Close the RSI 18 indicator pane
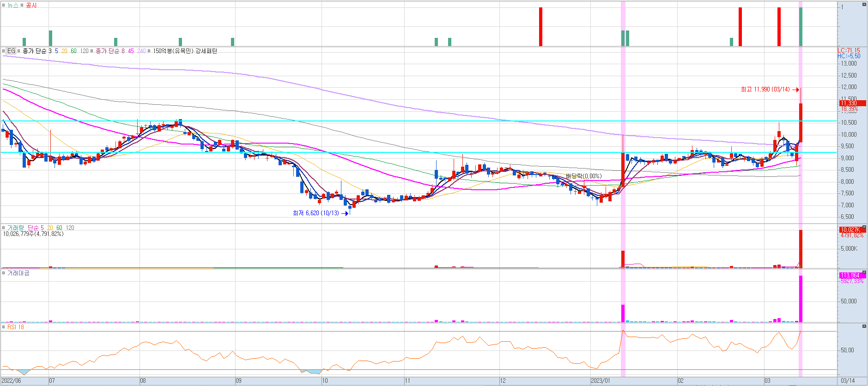Screen dimensions: 868x386 (864, 326)
